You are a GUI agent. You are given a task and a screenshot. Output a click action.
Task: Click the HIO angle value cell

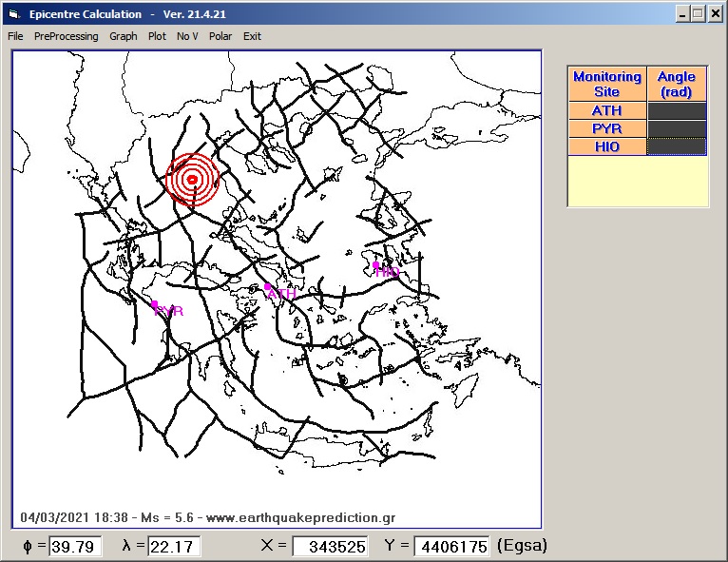(676, 146)
